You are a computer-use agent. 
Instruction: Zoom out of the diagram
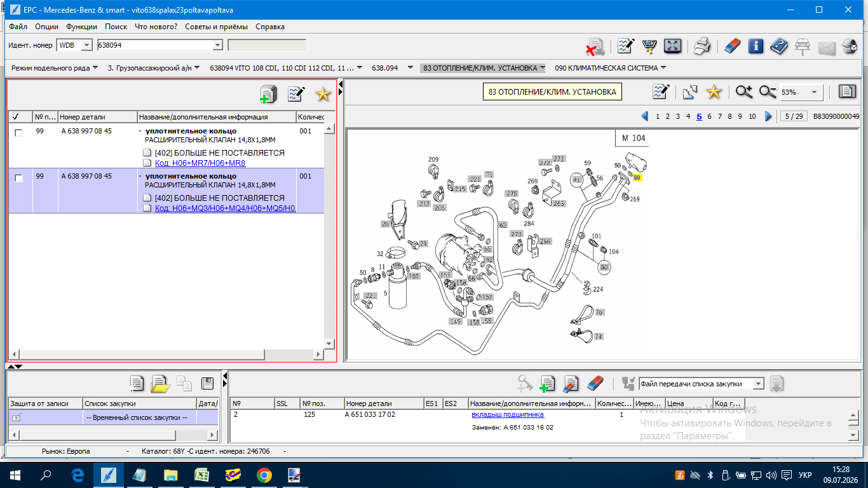(768, 91)
